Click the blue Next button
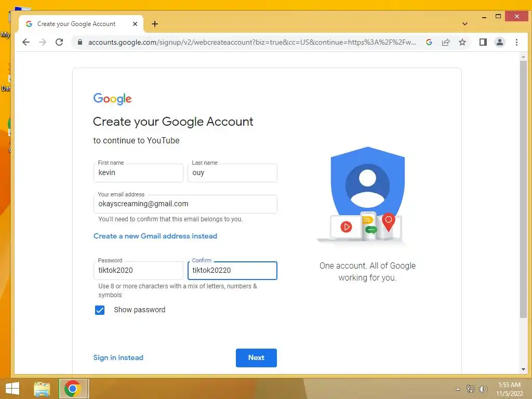The height and width of the screenshot is (399, 532). tap(256, 357)
